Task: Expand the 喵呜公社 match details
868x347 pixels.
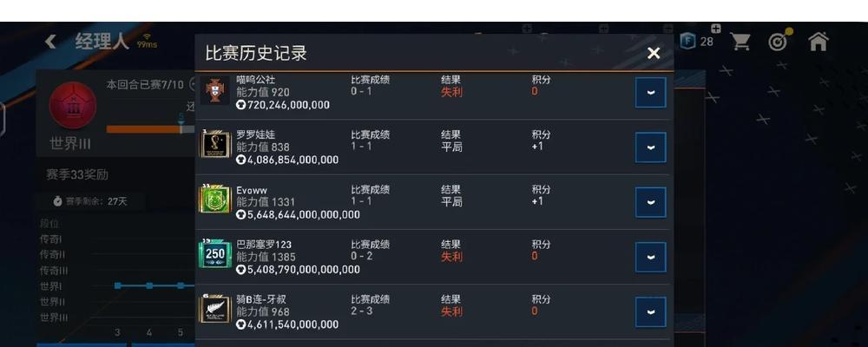Action: [650, 93]
